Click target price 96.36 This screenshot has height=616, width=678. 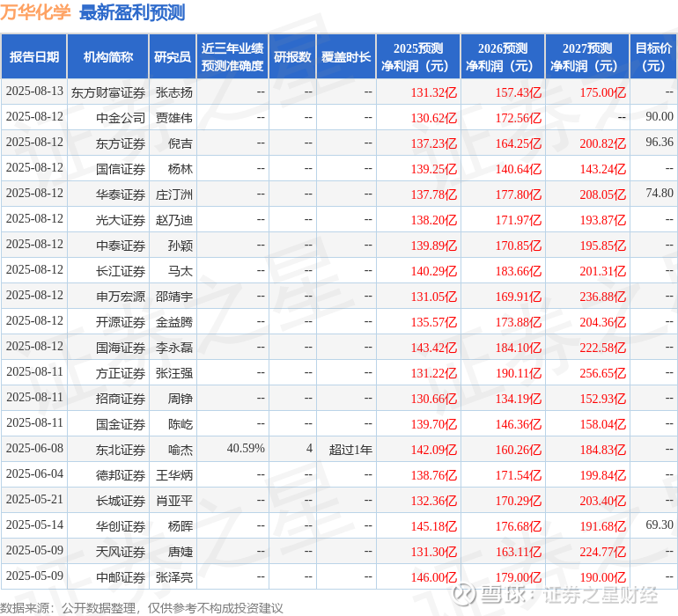pyautogui.click(x=660, y=143)
